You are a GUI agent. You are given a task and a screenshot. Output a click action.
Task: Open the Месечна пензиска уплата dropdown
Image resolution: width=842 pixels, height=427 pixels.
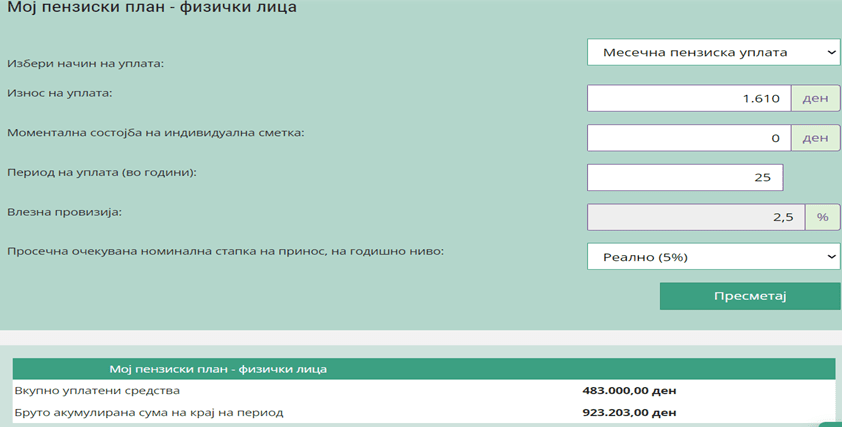click(x=713, y=52)
